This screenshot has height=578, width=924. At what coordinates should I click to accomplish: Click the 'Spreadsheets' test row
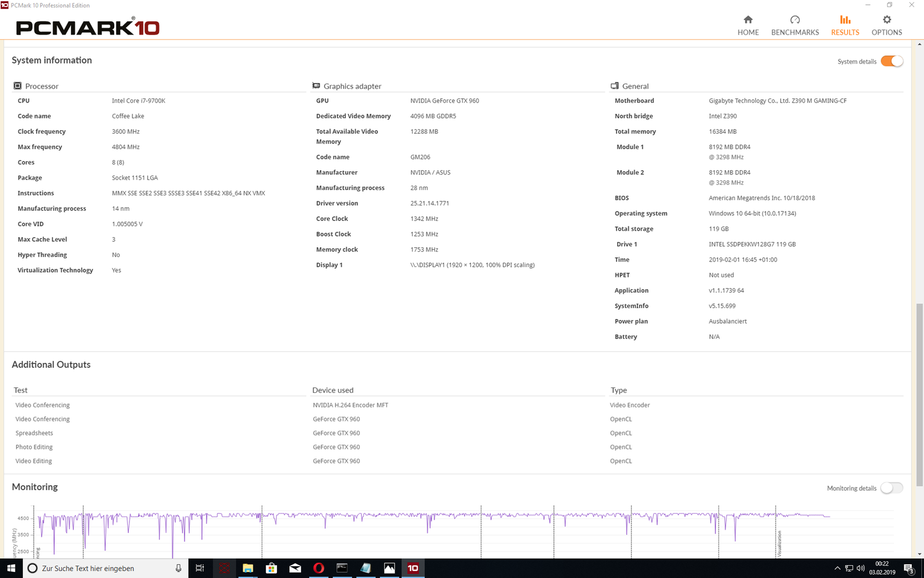coord(34,433)
